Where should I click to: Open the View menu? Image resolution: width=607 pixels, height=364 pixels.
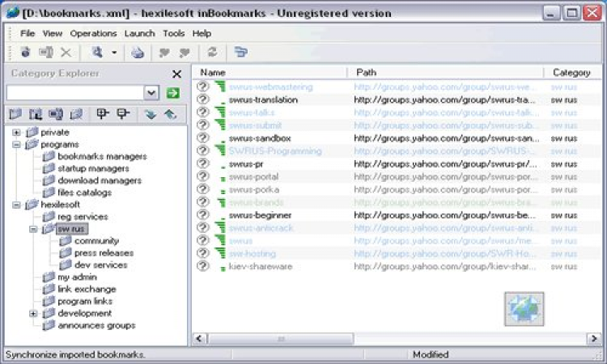point(53,34)
